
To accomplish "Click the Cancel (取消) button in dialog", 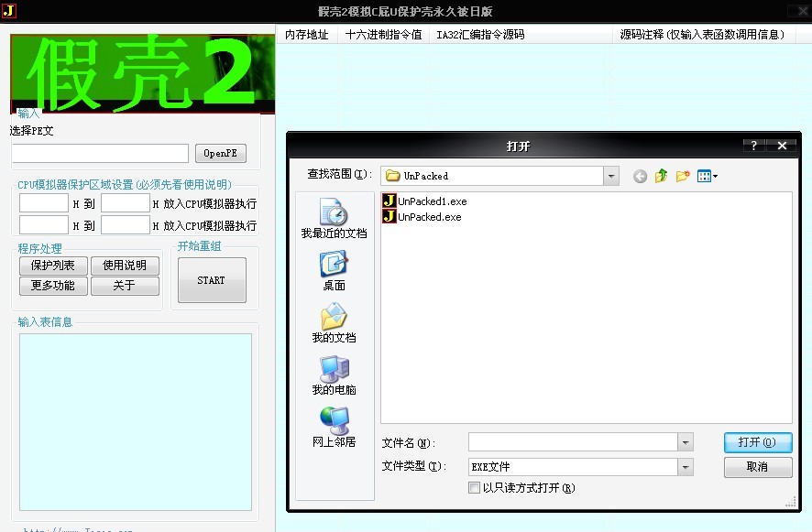I will [x=758, y=467].
